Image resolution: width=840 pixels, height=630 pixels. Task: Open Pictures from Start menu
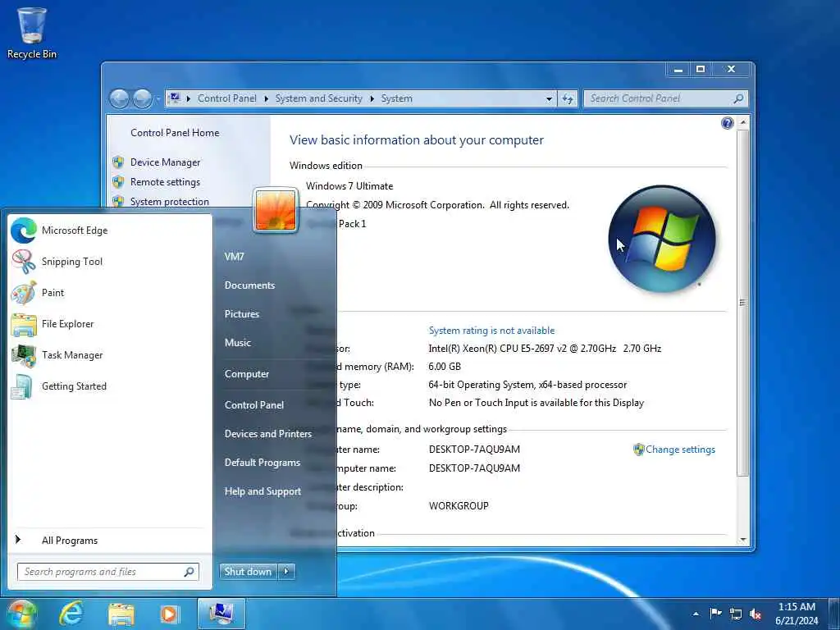(x=242, y=314)
